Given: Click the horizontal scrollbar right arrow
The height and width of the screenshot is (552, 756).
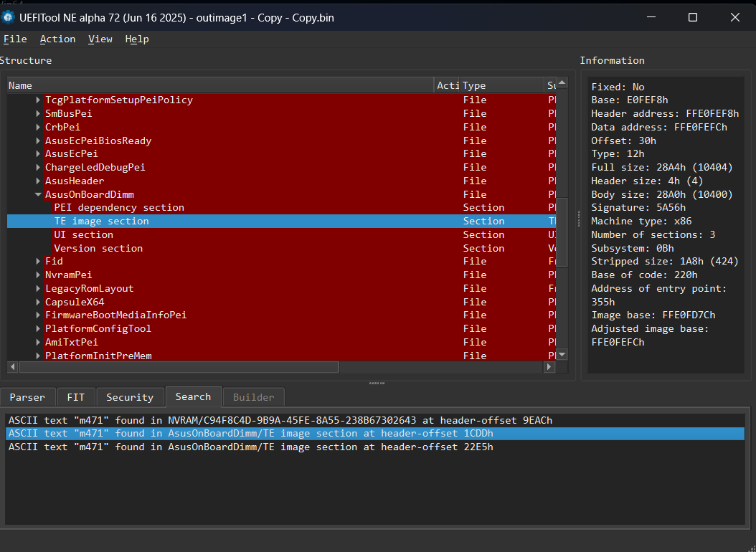Looking at the screenshot, I should pyautogui.click(x=549, y=366).
